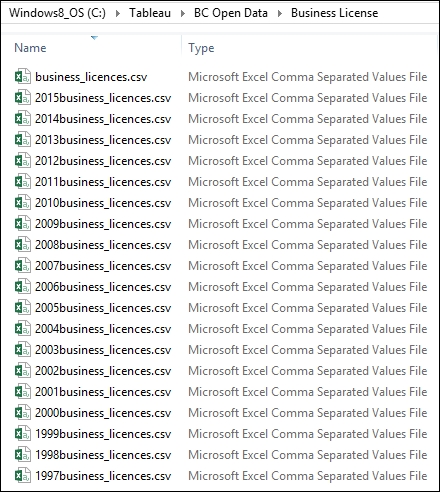Image resolution: width=440 pixels, height=492 pixels.
Task: Select the 2007business_licences.csv file name
Action: click(103, 266)
